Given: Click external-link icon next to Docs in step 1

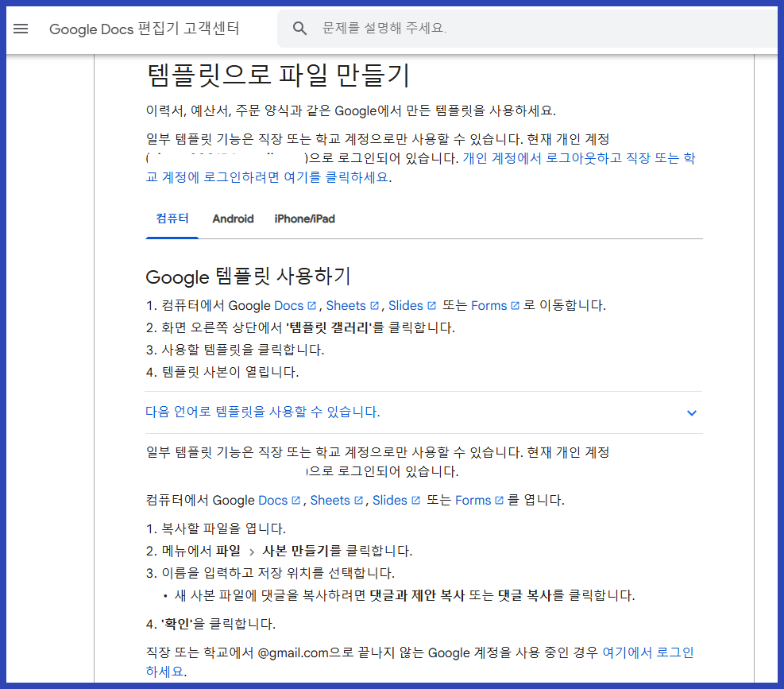Looking at the screenshot, I should 312,305.
